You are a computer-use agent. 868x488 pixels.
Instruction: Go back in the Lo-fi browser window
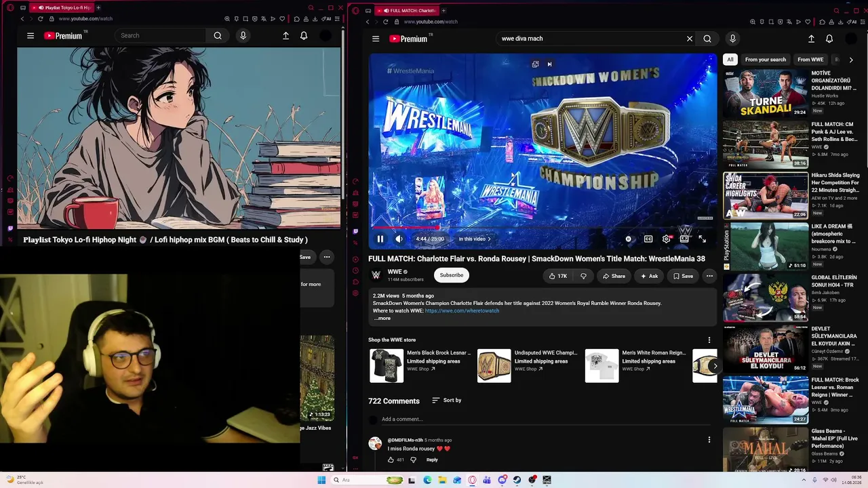pos(22,19)
